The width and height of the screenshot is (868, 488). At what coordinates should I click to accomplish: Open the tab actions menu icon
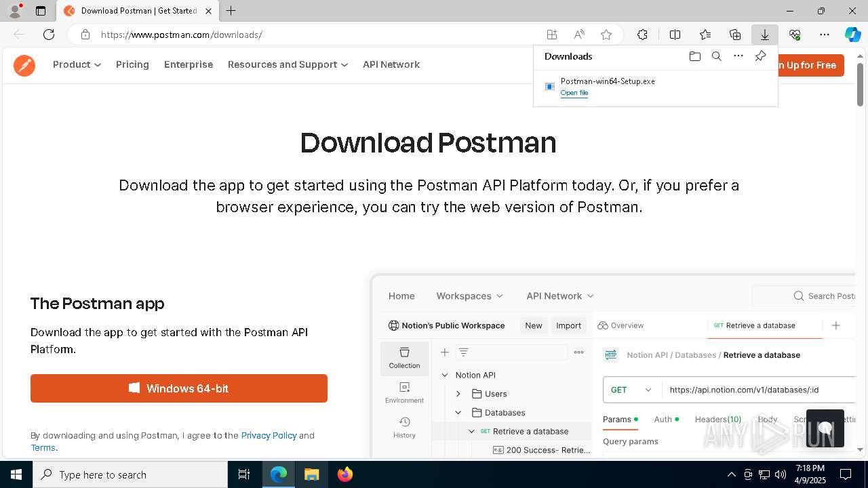pos(41,11)
